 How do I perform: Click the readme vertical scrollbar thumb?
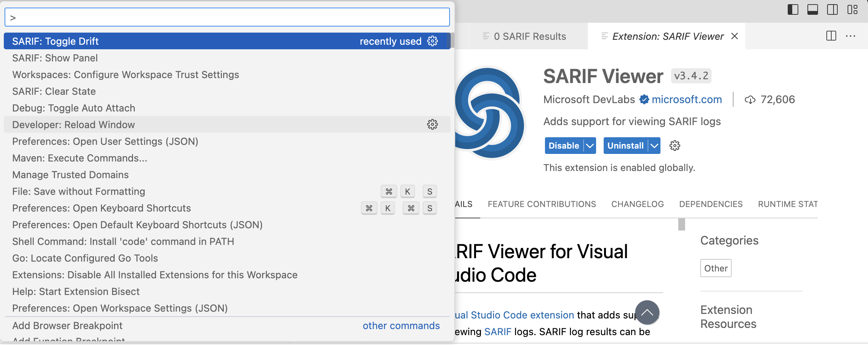coord(682,224)
